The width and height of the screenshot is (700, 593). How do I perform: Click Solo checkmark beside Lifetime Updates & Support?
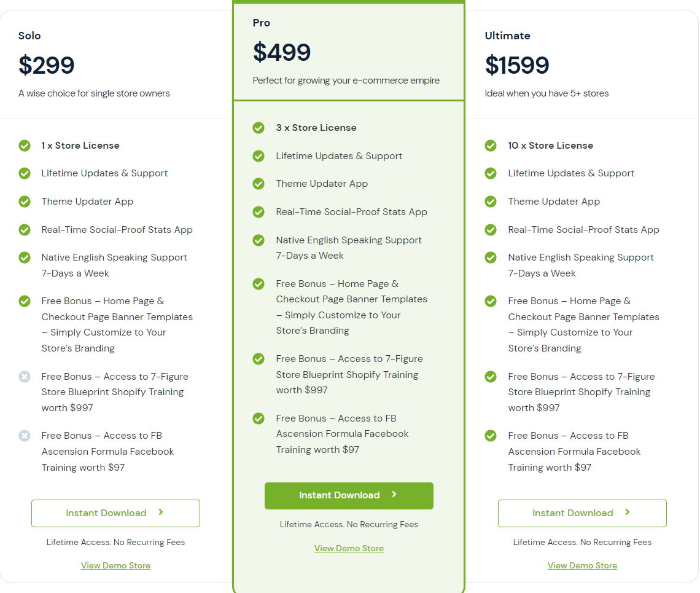pos(25,173)
